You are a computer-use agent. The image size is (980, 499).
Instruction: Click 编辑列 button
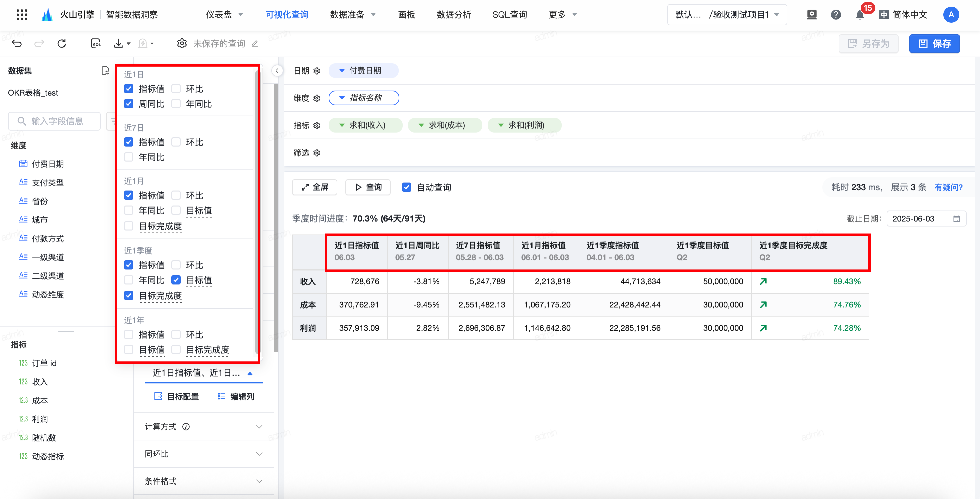(236, 396)
